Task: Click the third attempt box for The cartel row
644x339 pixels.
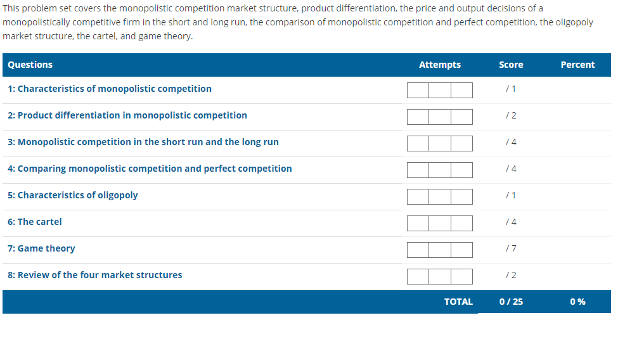Action: (461, 223)
